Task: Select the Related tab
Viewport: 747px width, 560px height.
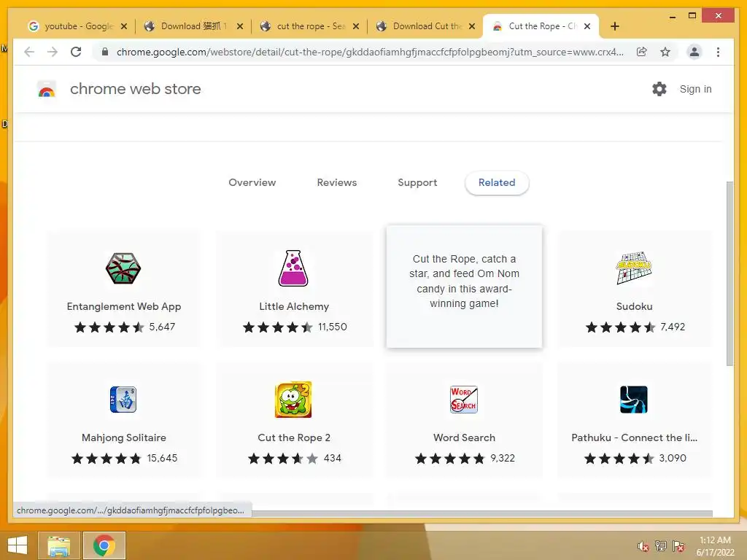Action: 497,183
